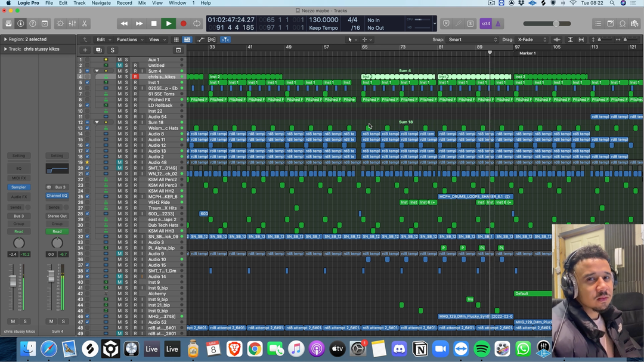Show automation view in tracks toolbar

tap(200, 40)
